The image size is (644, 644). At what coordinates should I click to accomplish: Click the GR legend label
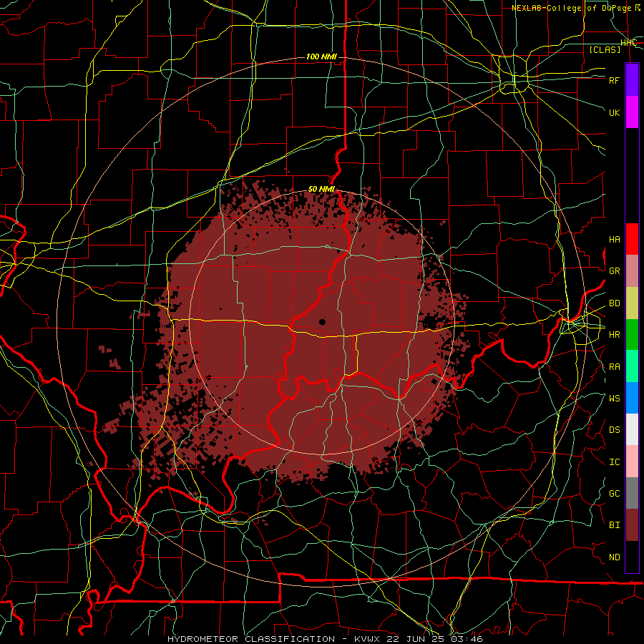pyautogui.click(x=614, y=271)
